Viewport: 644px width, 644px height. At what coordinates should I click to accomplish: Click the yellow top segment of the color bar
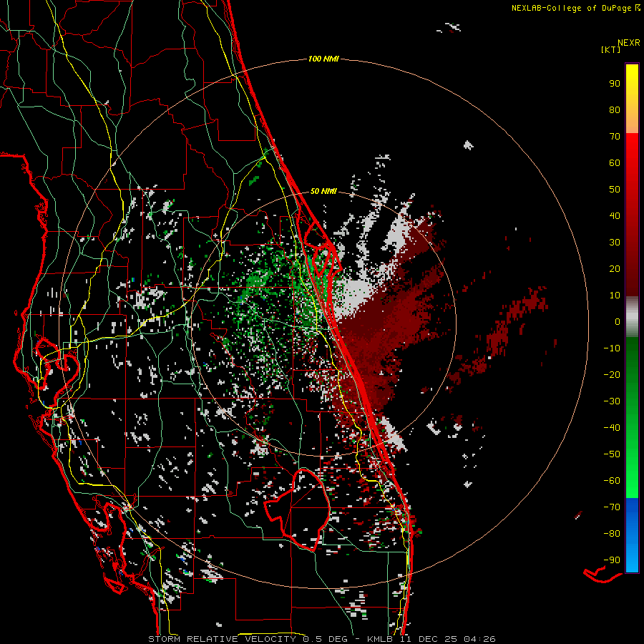click(632, 99)
